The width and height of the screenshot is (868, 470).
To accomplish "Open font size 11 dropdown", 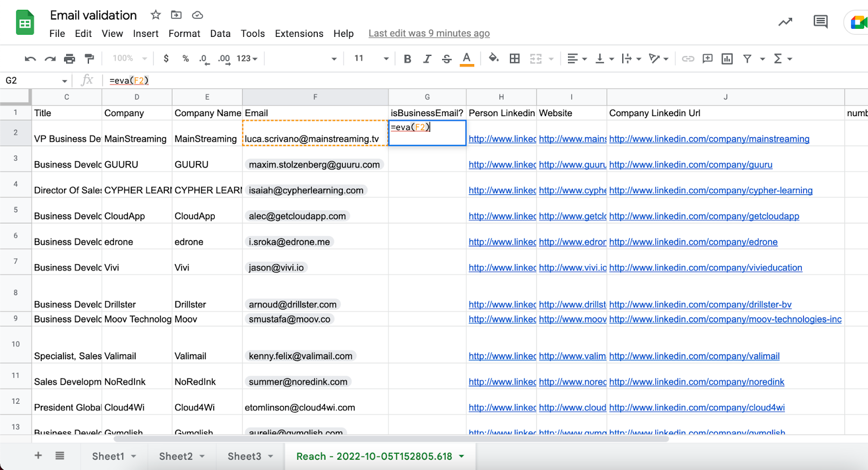I will point(371,59).
